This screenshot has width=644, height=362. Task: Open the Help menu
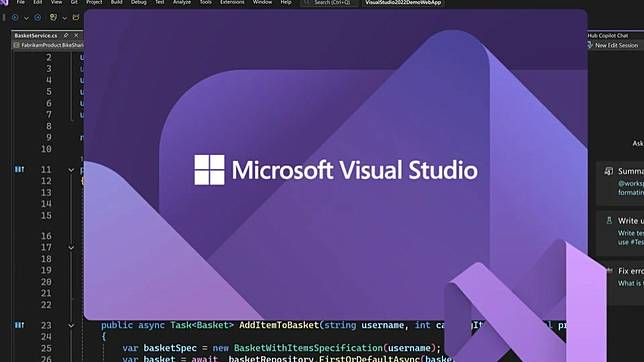pos(286,2)
